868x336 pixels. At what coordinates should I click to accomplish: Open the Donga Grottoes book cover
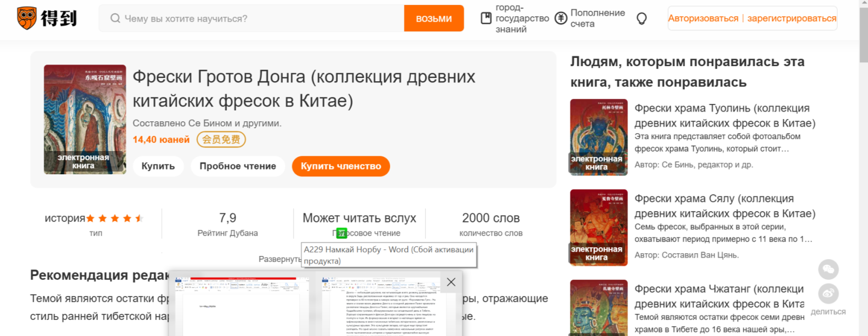pos(85,120)
